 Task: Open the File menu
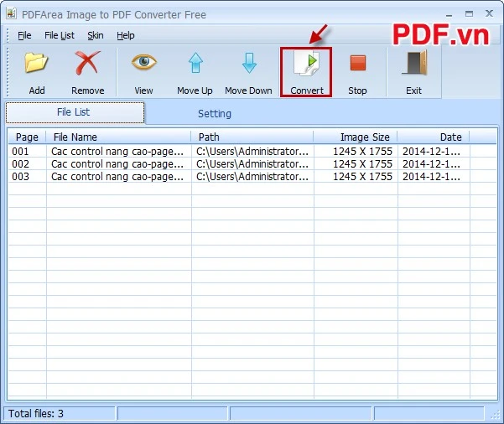point(24,35)
